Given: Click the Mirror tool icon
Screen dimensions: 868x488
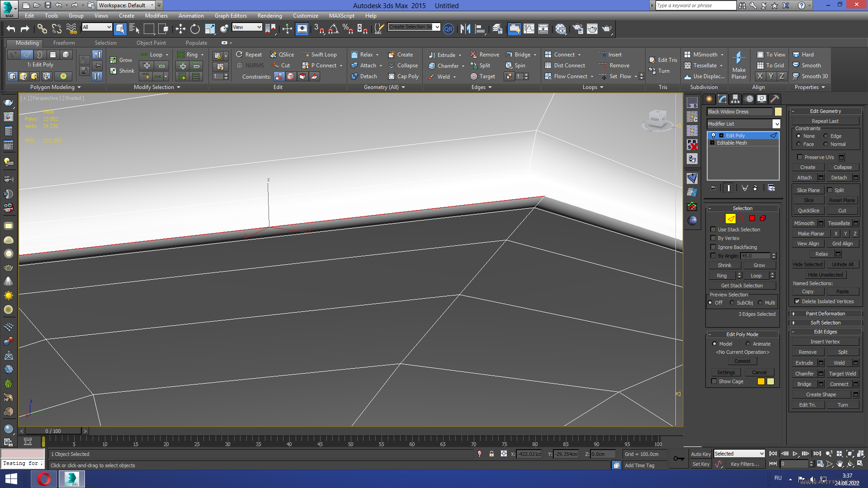Looking at the screenshot, I should 465,29.
